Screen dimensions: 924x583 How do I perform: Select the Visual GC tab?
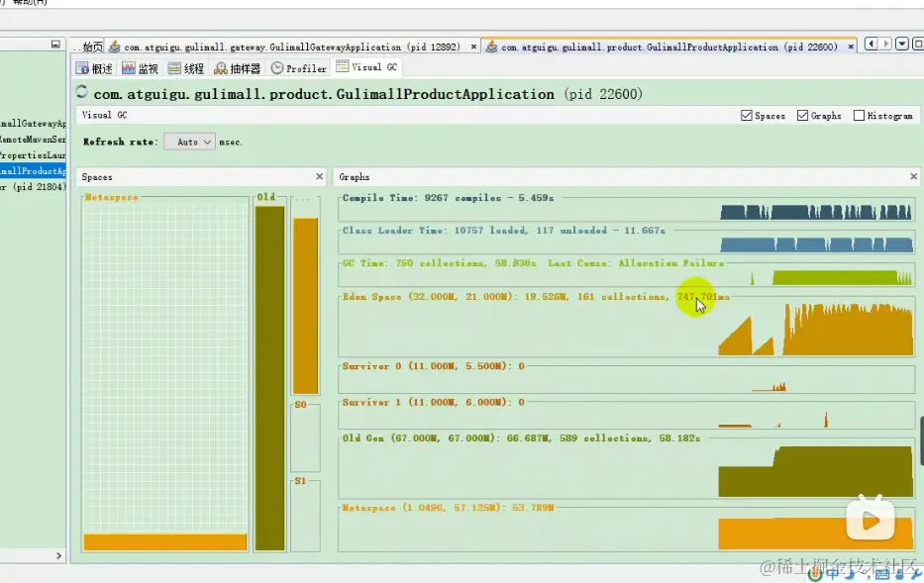pos(366,67)
